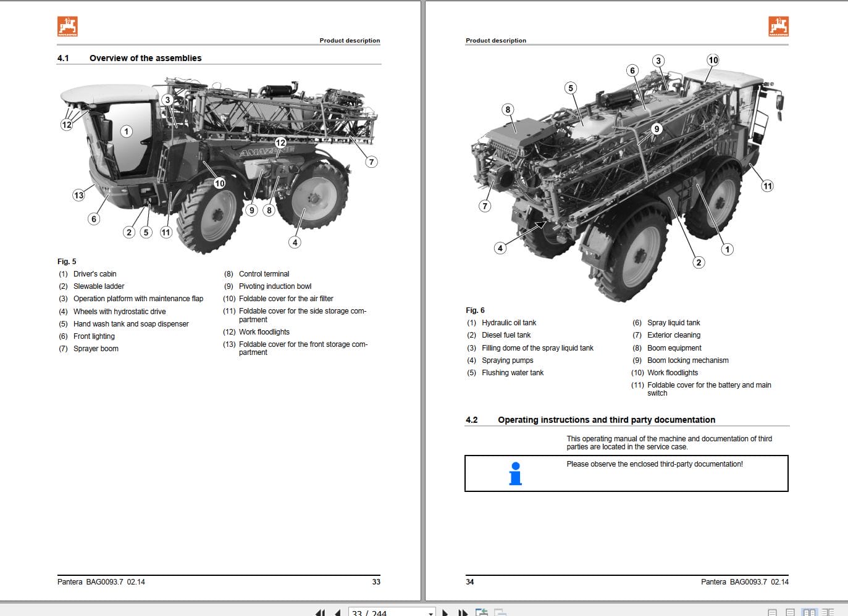Click the blue info icon in the notice box

(513, 473)
